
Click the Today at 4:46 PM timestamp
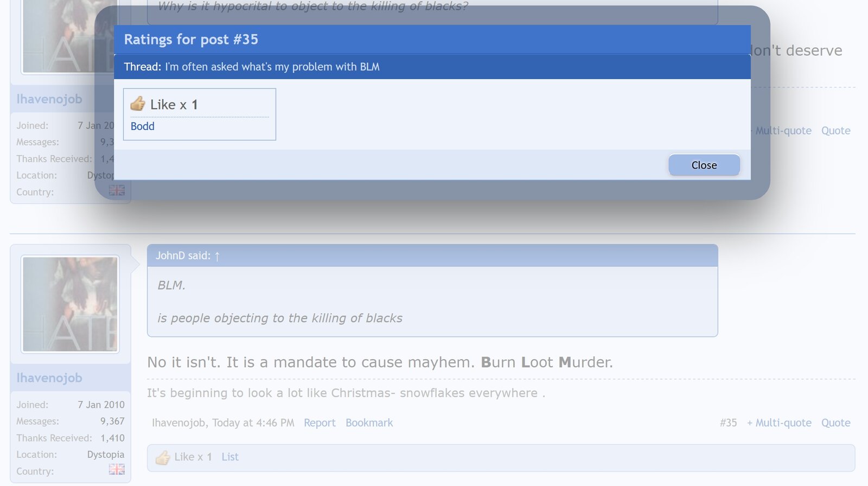[x=253, y=423]
